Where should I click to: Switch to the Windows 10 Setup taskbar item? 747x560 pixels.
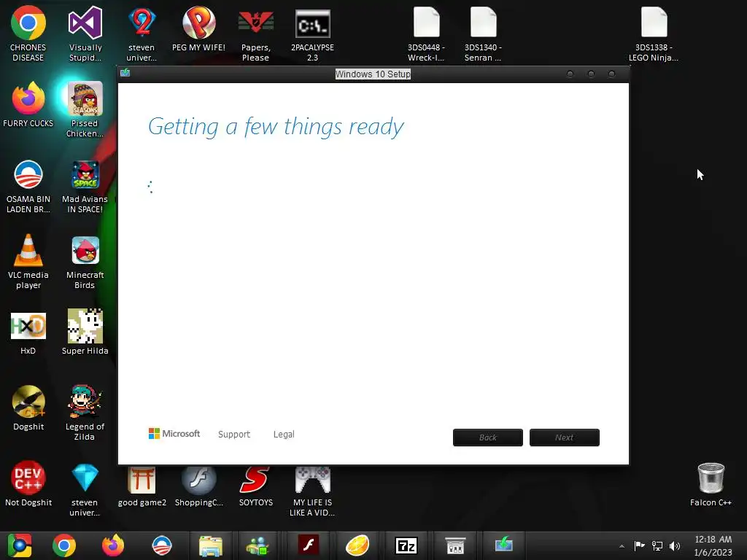click(x=503, y=545)
